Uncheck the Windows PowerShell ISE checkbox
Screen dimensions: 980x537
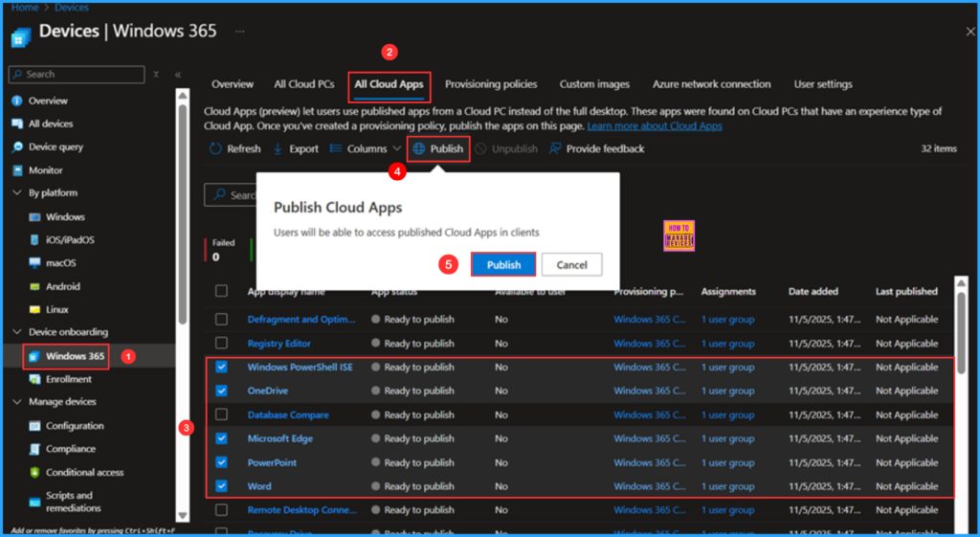(221, 367)
